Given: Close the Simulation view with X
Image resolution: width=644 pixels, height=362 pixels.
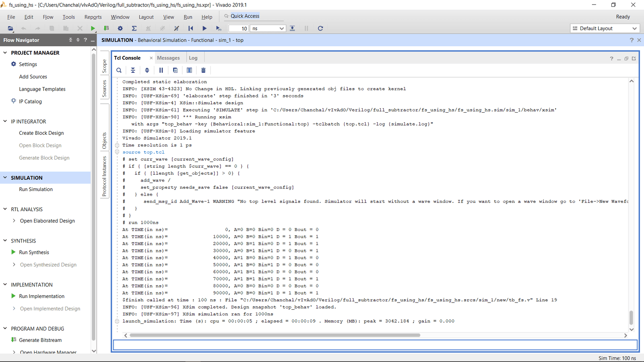Looking at the screenshot, I should coord(639,40).
